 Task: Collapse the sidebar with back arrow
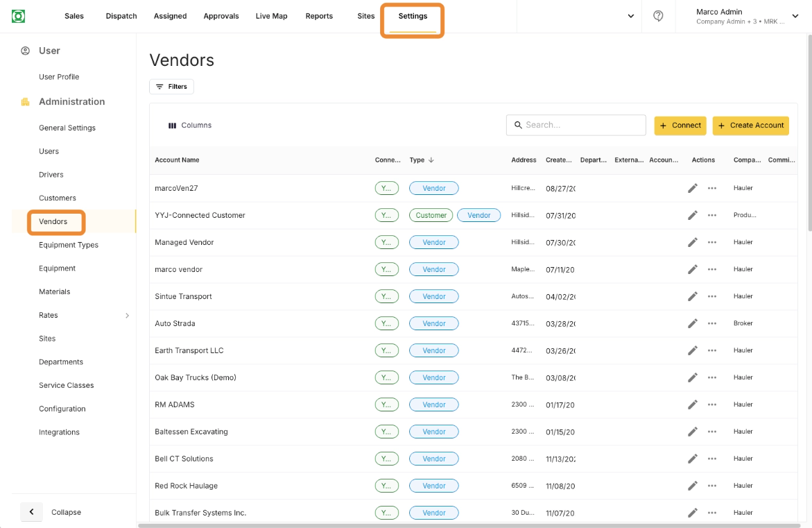coord(32,512)
